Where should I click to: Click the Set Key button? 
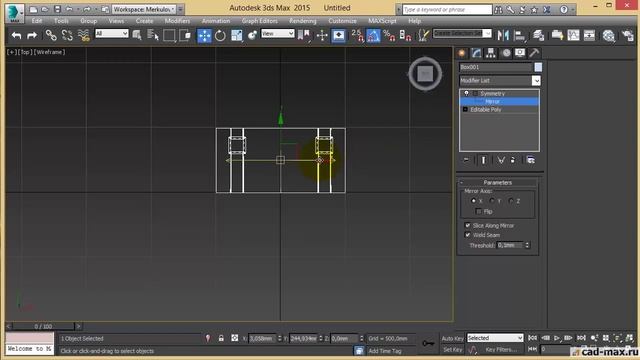(452, 349)
